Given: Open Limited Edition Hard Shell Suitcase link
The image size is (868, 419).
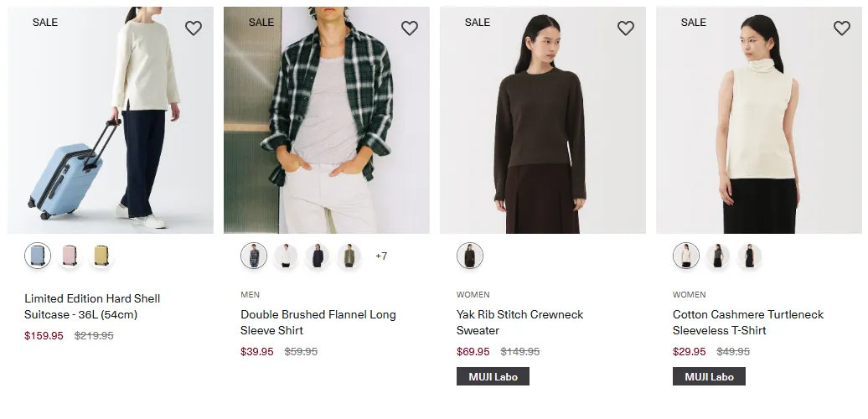Looking at the screenshot, I should [x=92, y=307].
